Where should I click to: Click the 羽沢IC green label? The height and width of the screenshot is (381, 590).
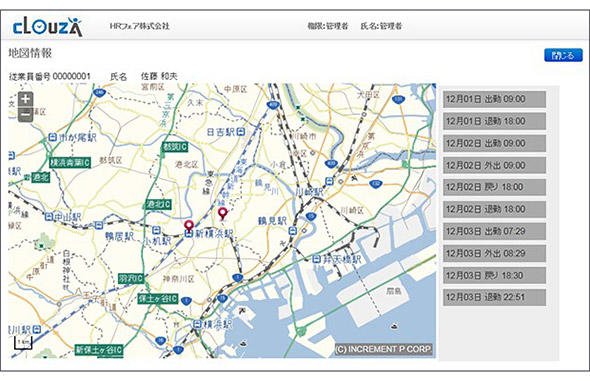(x=131, y=278)
